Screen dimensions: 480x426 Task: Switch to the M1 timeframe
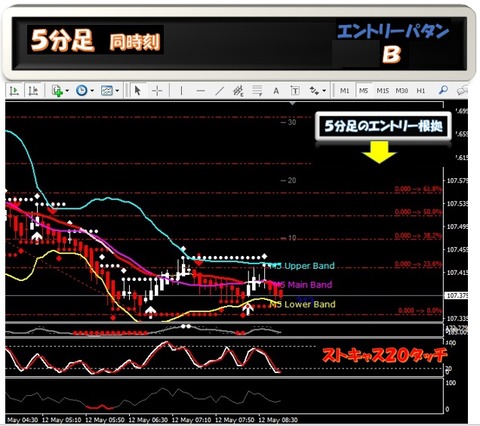pyautogui.click(x=345, y=91)
